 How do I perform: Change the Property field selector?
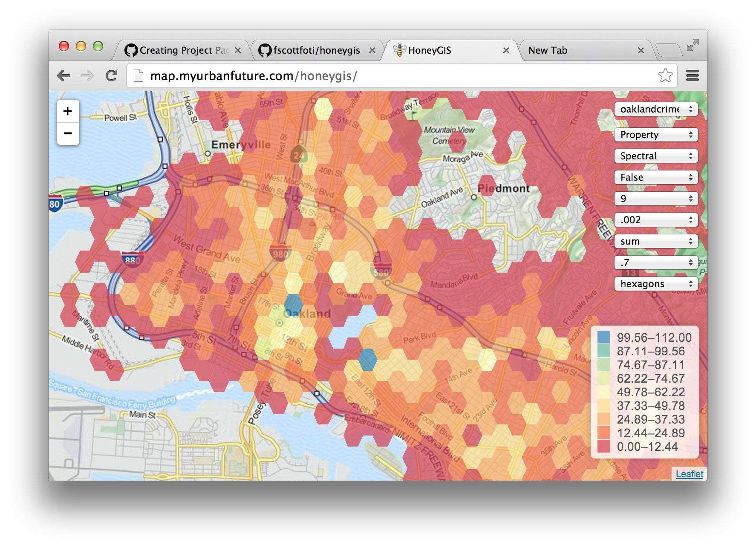tap(655, 135)
